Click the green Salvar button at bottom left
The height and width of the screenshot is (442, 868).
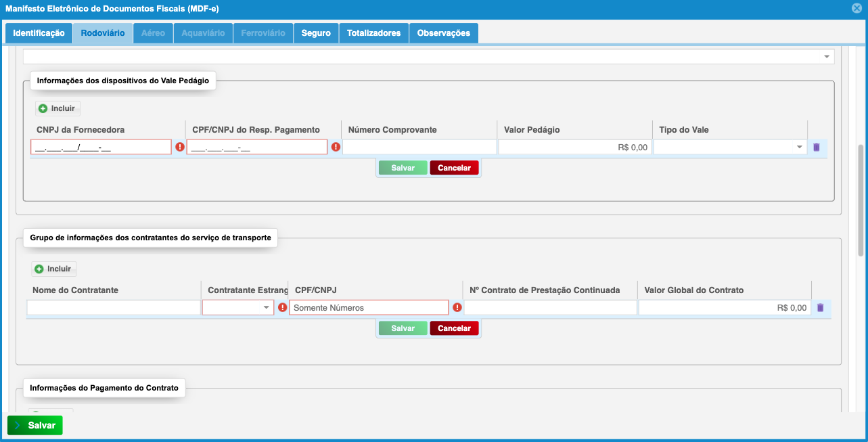tap(35, 425)
